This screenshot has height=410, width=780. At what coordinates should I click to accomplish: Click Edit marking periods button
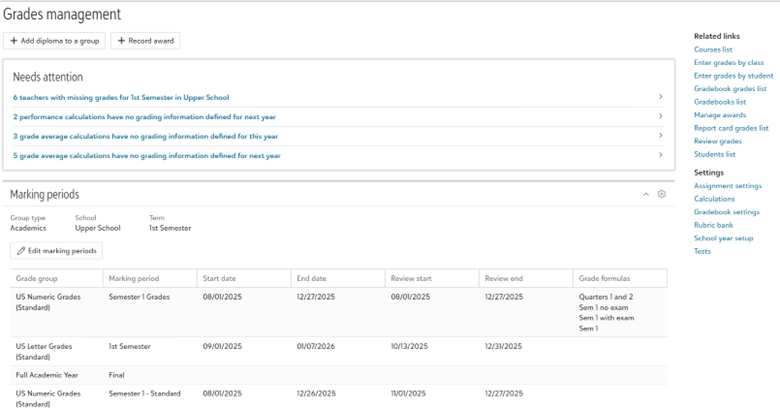pos(56,251)
